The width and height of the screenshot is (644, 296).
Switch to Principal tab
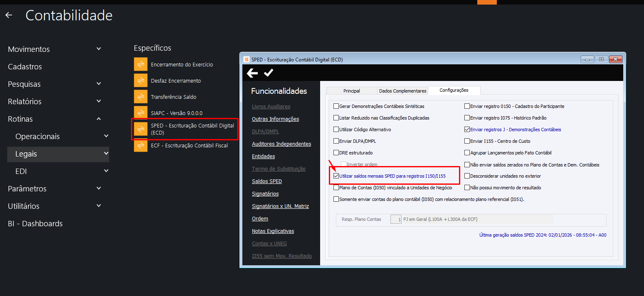tap(352, 91)
